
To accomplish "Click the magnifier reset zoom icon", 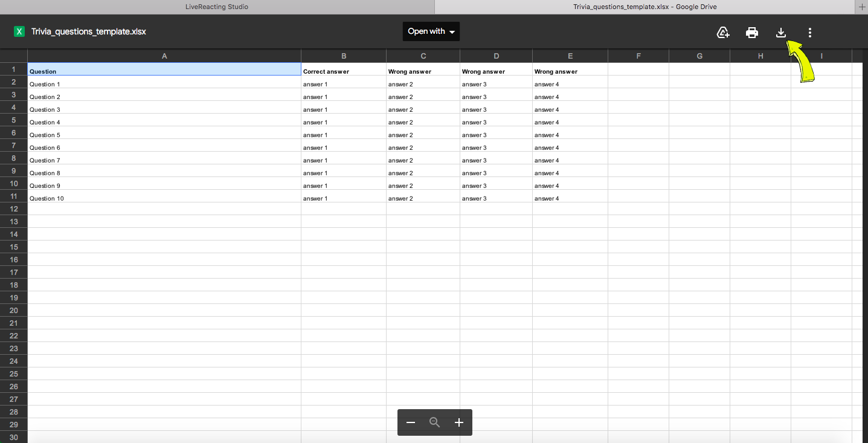I will [435, 422].
